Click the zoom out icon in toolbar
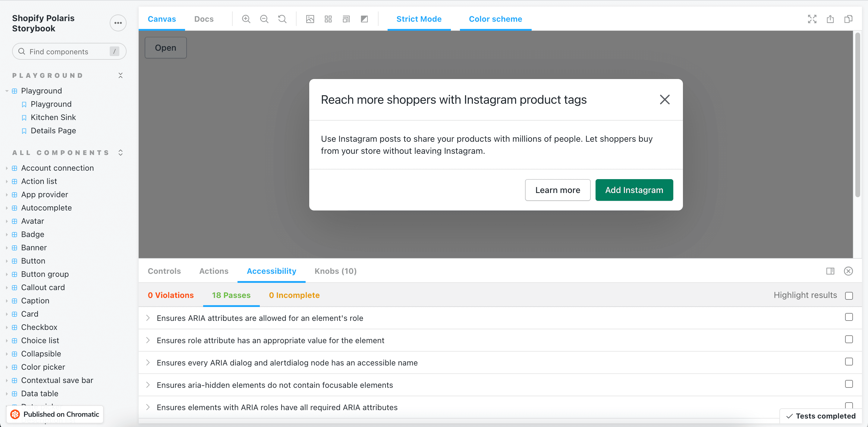This screenshot has width=868, height=427. (x=265, y=19)
